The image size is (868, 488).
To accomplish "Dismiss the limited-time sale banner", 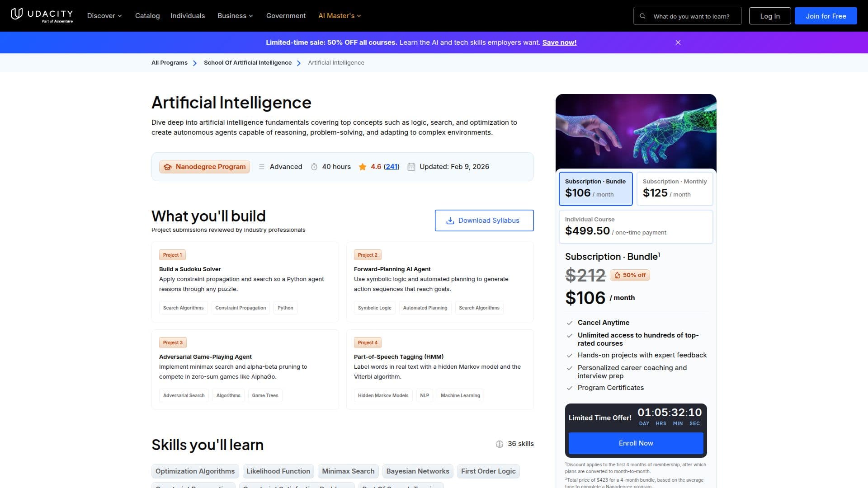I will click(x=678, y=42).
